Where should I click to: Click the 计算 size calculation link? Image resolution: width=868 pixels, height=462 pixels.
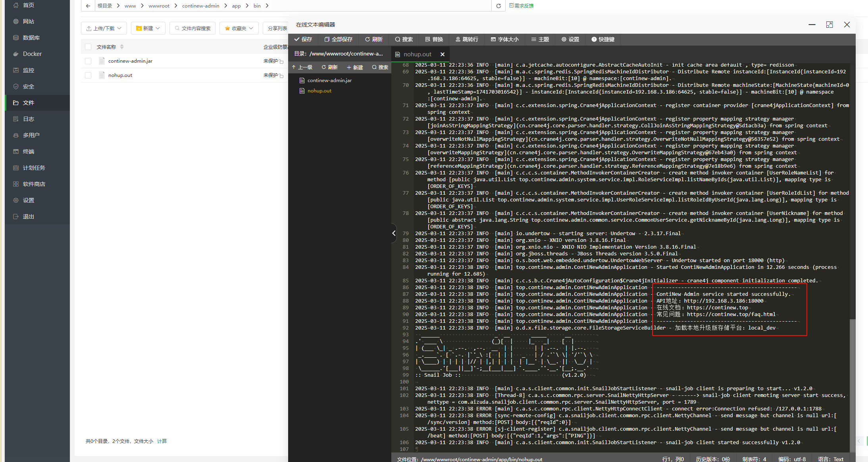162,441
